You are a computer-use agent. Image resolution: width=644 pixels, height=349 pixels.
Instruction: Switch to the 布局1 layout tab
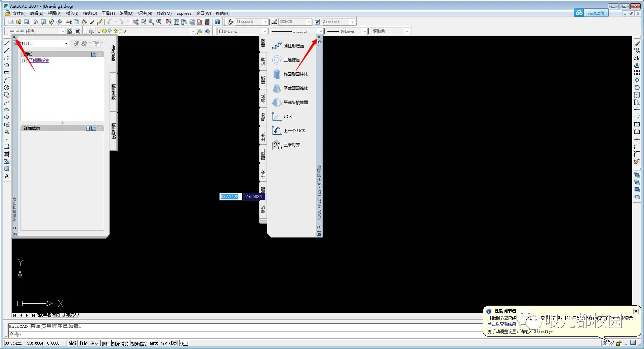(x=57, y=315)
